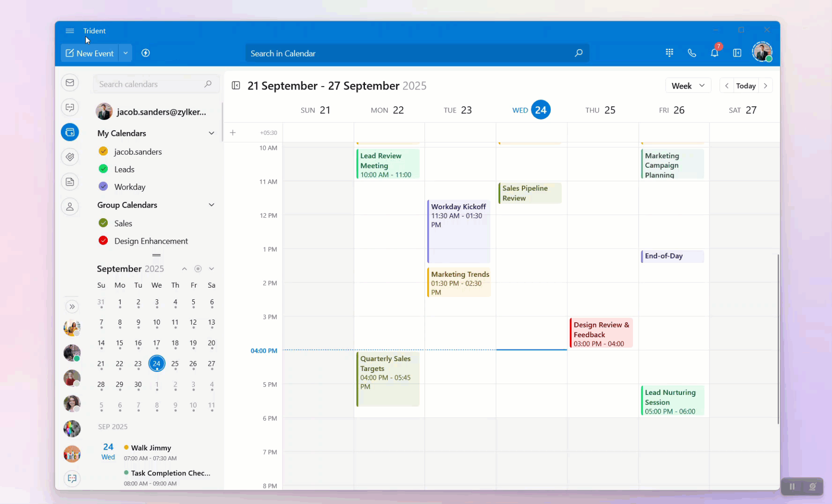
Task: Collapse the calendar list panel toggle icon
Action: click(x=236, y=86)
